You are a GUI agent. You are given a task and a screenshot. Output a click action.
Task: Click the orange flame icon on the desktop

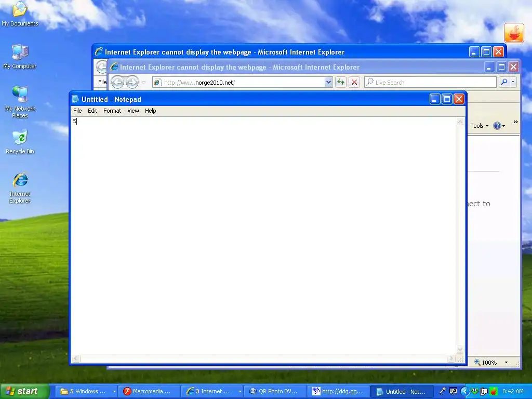514,33
